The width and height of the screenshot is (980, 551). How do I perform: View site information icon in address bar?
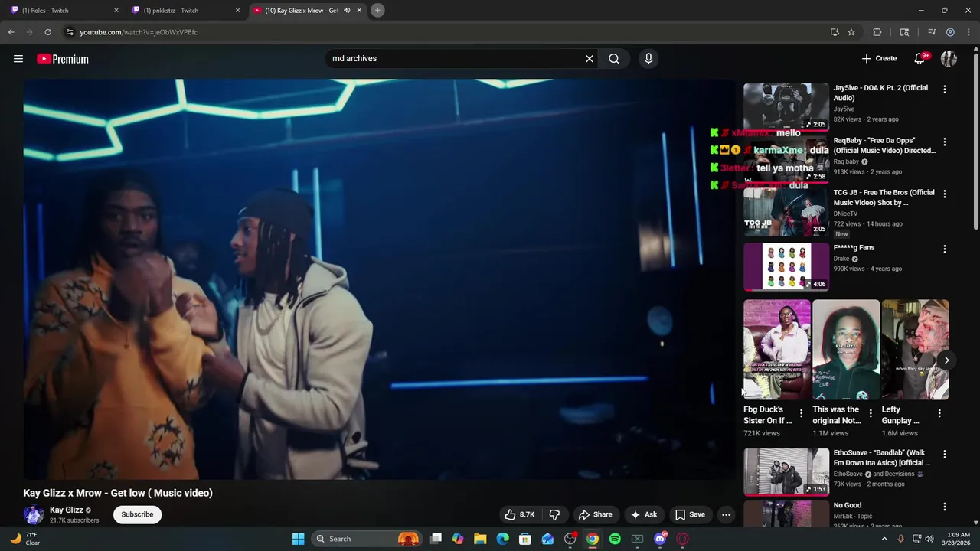click(x=69, y=32)
